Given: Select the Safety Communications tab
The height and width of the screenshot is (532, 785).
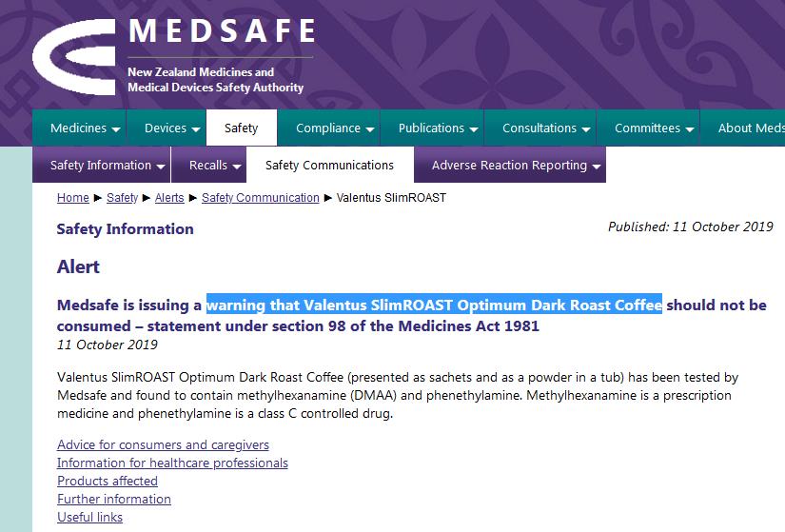Looking at the screenshot, I should pyautogui.click(x=329, y=166).
